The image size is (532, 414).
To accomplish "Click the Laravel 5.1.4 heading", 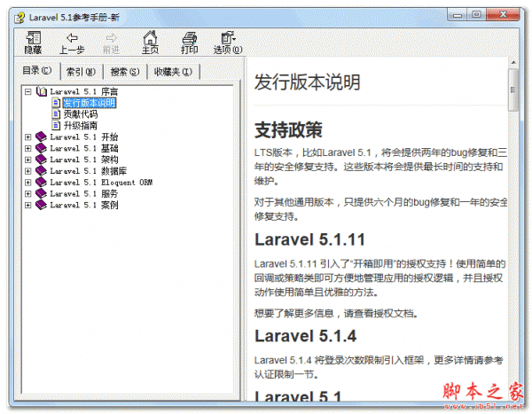I will (x=306, y=336).
